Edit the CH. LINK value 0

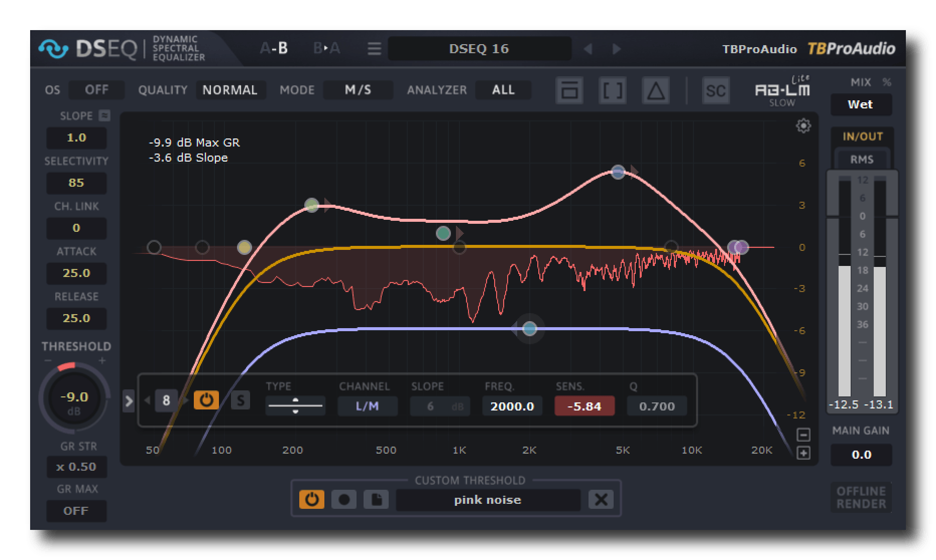tap(76, 228)
